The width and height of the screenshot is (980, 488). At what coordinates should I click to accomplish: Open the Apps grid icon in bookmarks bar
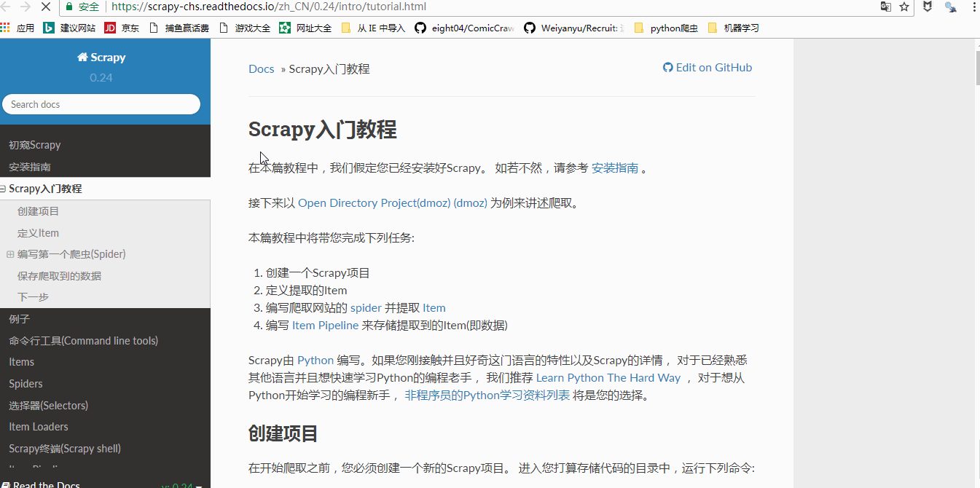5,28
